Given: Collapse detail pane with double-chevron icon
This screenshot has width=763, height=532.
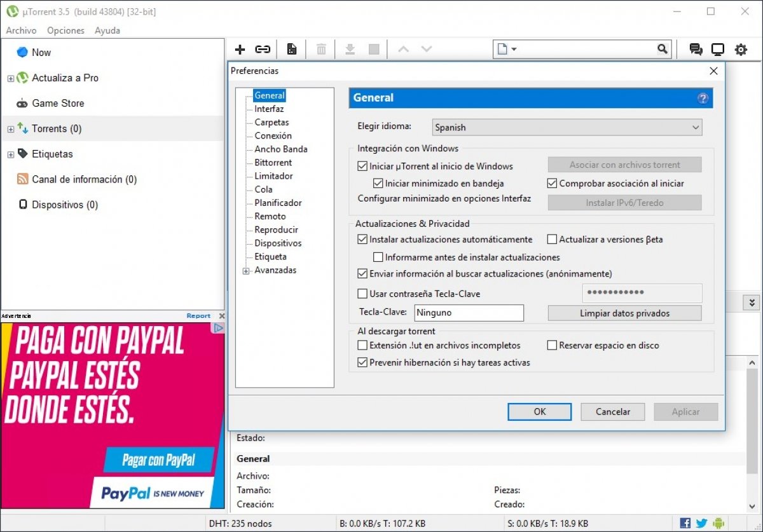Looking at the screenshot, I should click(x=752, y=303).
